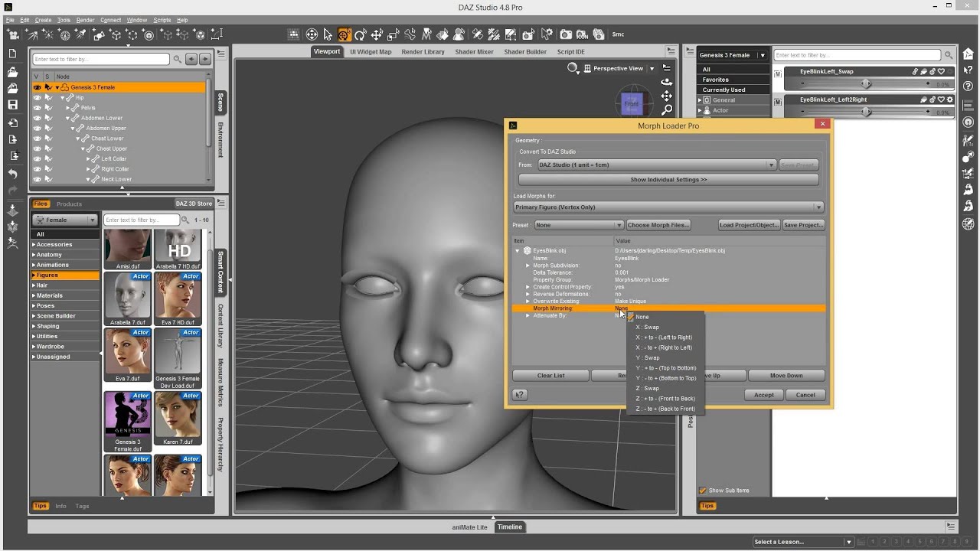Open the From units dropdown in Morph Loader
Screen dimensions: 980x551
657,165
